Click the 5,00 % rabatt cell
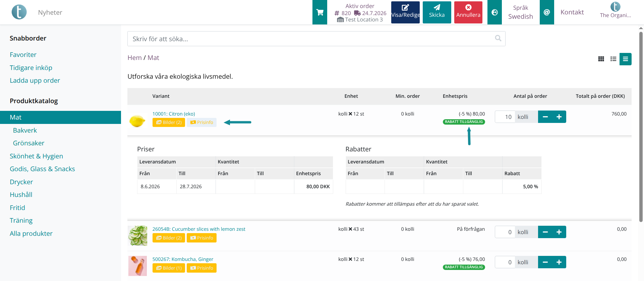644x281 pixels. click(x=522, y=187)
